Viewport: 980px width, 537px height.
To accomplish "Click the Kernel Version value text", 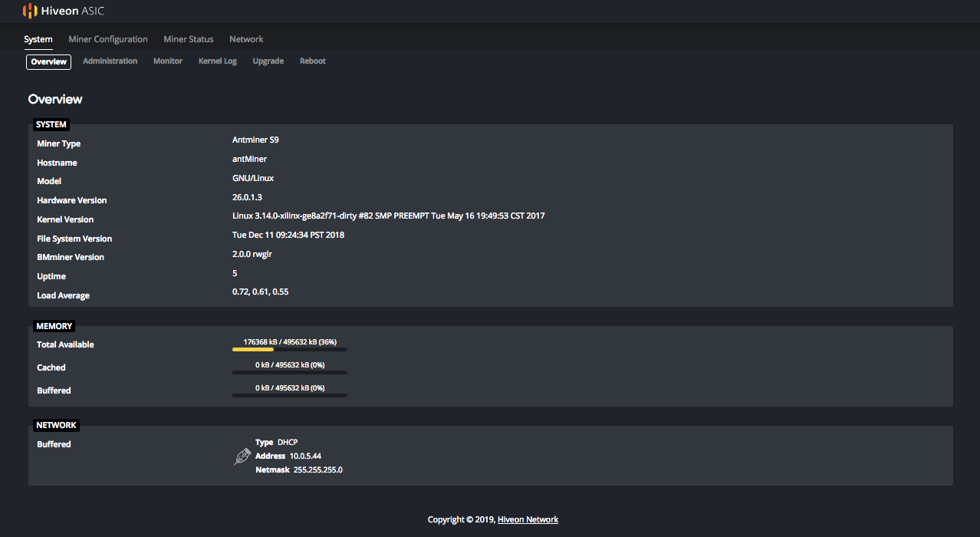I will [388, 216].
